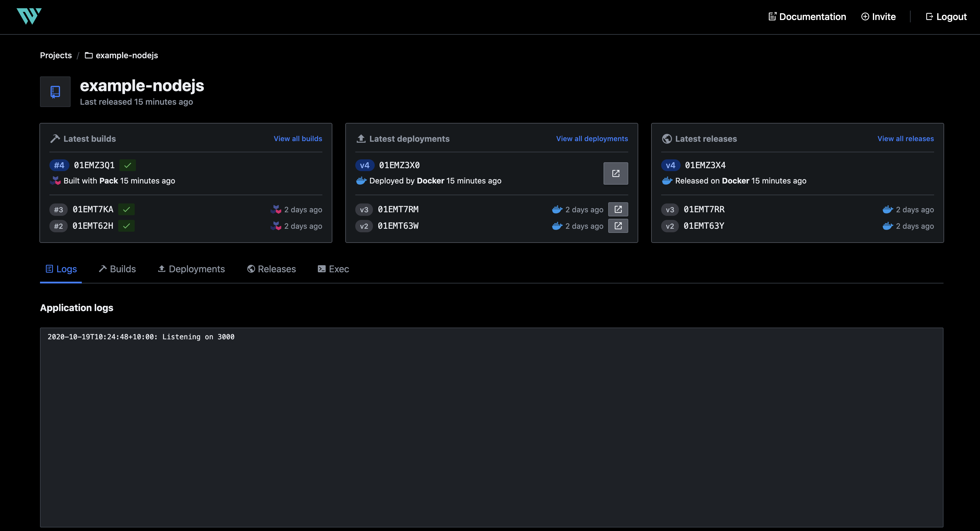Click Docker icon in release v3 row
This screenshot has width=980, height=531.
888,209
